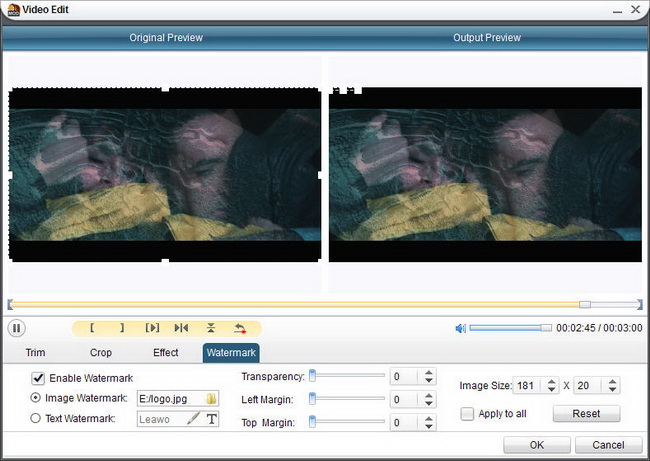650x461 pixels.
Task: Select the Image Watermark radio button
Action: coord(36,398)
